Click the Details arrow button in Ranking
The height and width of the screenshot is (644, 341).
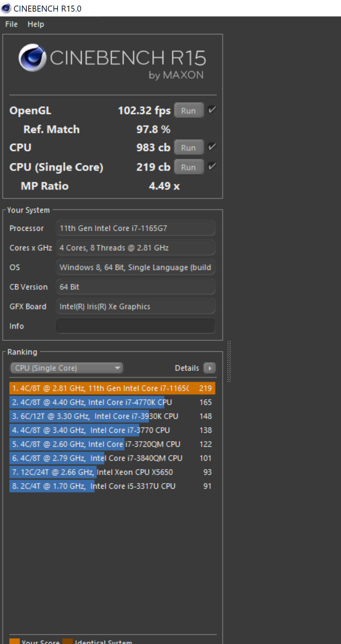(209, 368)
